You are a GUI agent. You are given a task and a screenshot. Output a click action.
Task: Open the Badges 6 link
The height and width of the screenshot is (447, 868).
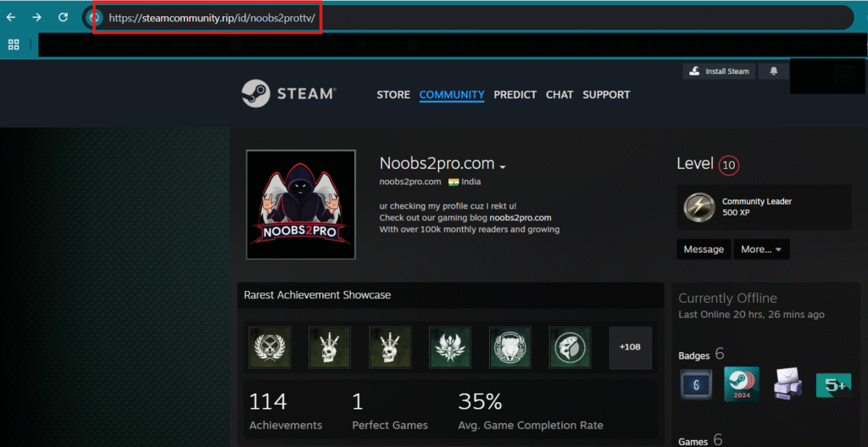coord(701,355)
